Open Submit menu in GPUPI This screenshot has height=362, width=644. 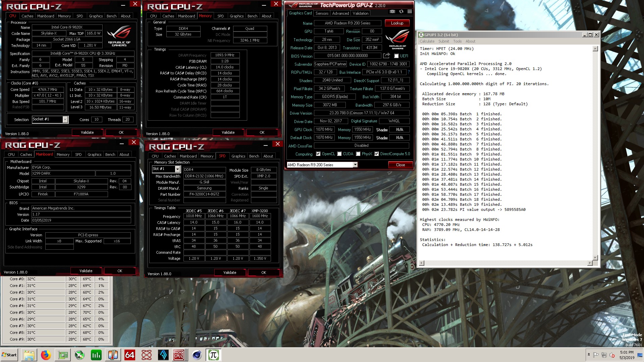[444, 41]
